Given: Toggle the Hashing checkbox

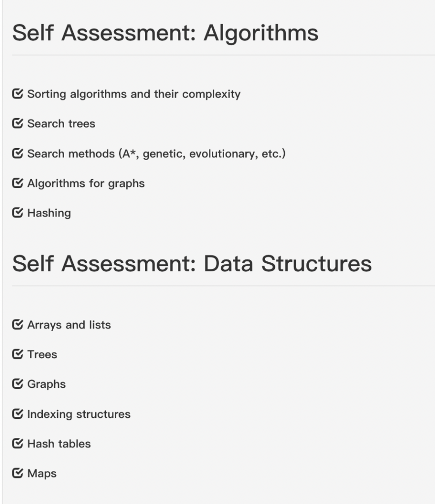Looking at the screenshot, I should 18,213.
